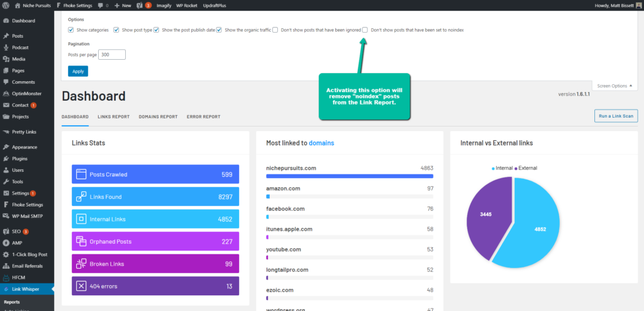Viewport: 644px width, 311px height.
Task: Click the amazon.com domain row
Action: (x=350, y=192)
